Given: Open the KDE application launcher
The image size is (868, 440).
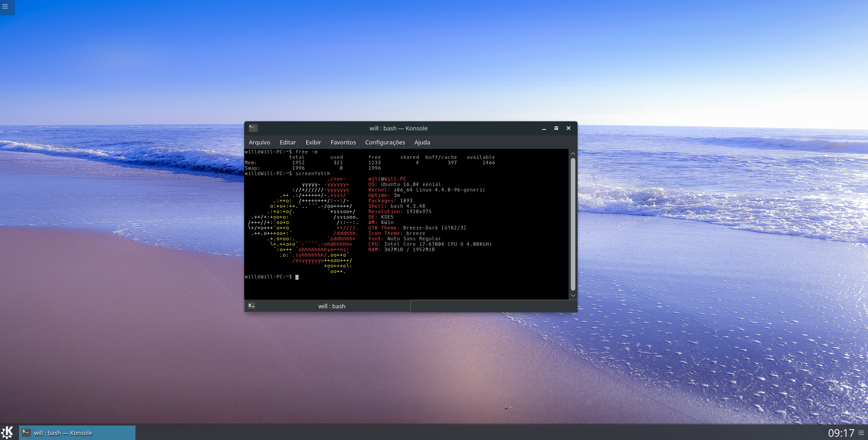Looking at the screenshot, I should [x=7, y=433].
